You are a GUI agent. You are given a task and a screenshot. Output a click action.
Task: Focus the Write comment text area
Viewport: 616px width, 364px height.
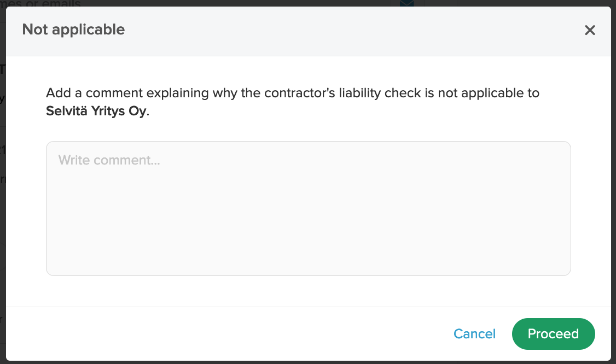(x=309, y=208)
